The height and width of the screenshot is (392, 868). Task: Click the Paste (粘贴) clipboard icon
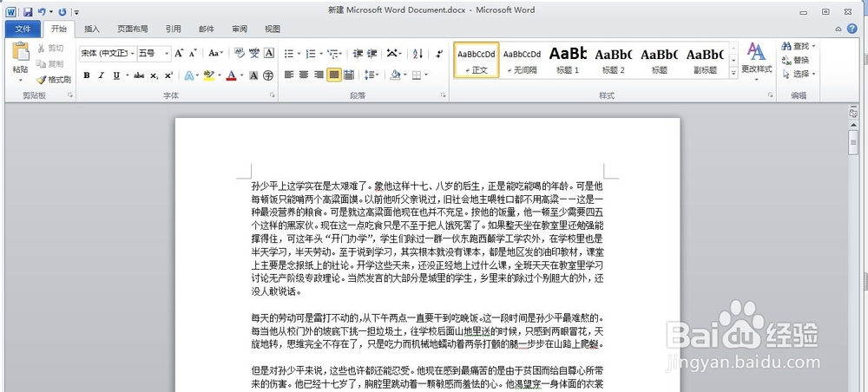tap(21, 51)
